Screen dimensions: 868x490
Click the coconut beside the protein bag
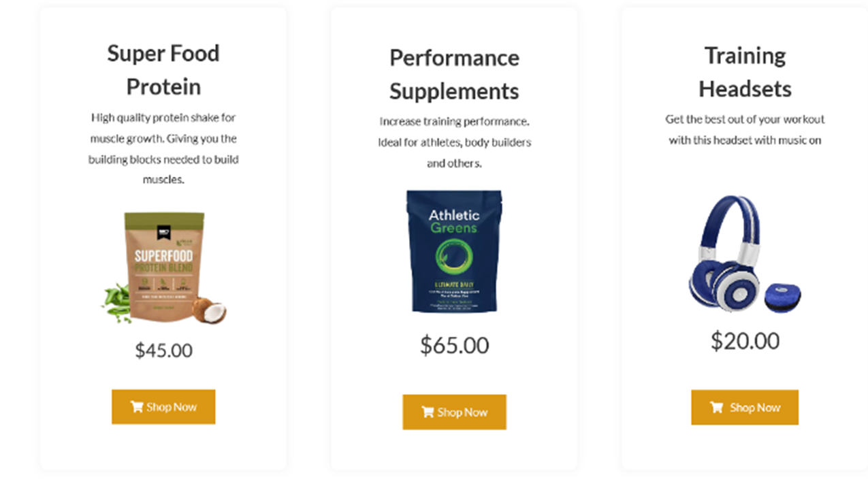(x=209, y=310)
